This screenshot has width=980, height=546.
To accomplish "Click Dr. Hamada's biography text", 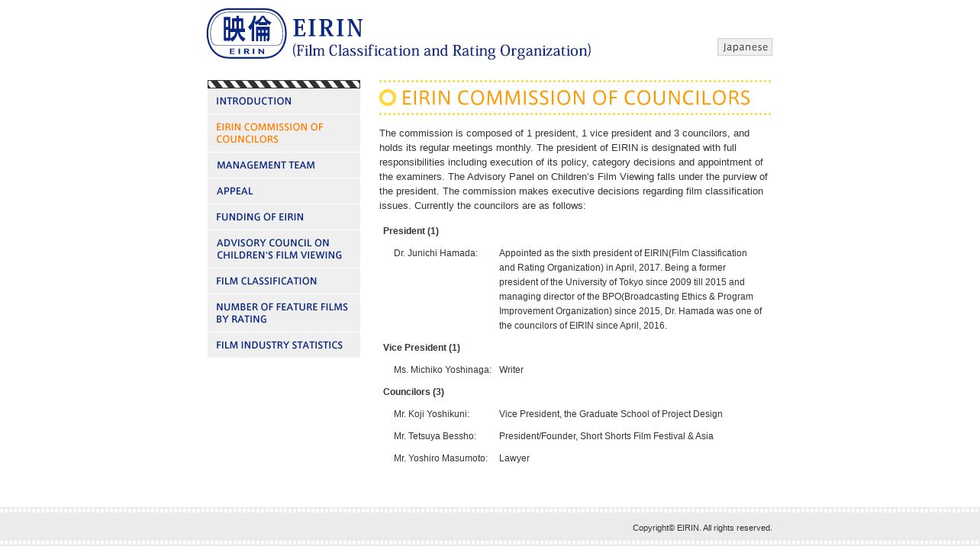I will [x=630, y=289].
